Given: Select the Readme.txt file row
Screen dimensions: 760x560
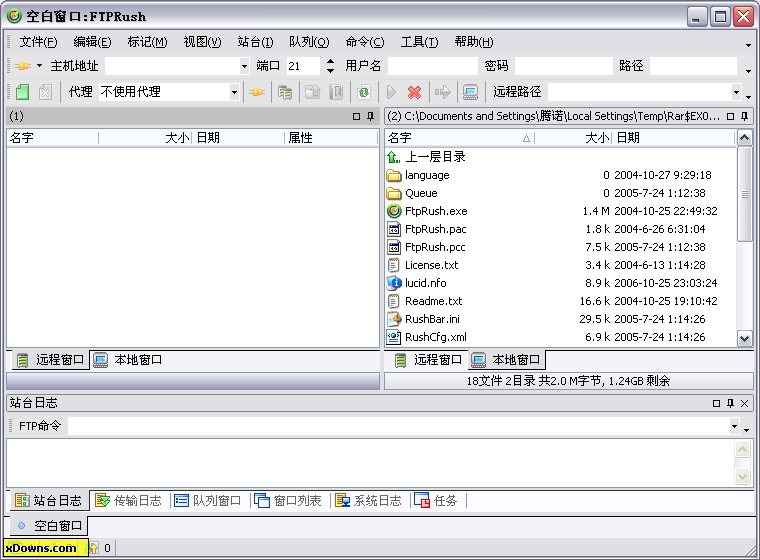Looking at the screenshot, I should point(561,301).
